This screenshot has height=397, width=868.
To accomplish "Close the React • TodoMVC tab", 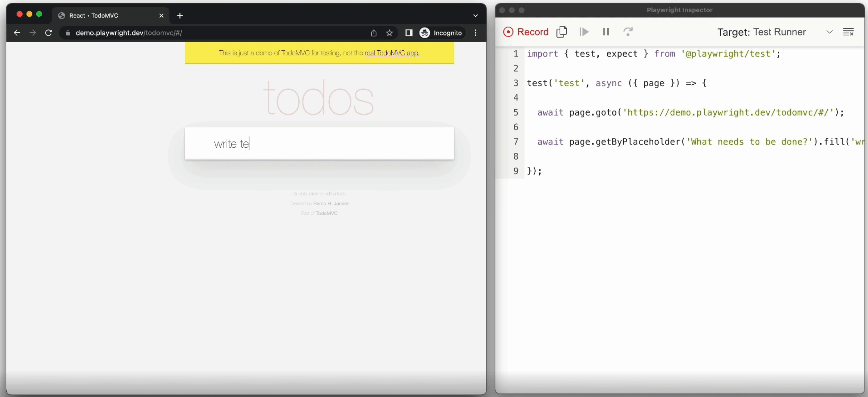I will (x=161, y=15).
